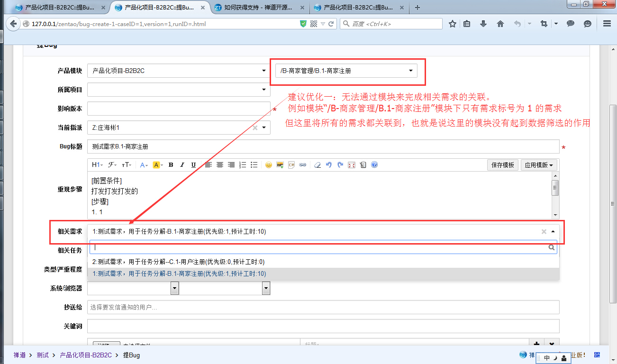Click the 产品化项目-B2B2C breadcrumb link

tap(86, 355)
